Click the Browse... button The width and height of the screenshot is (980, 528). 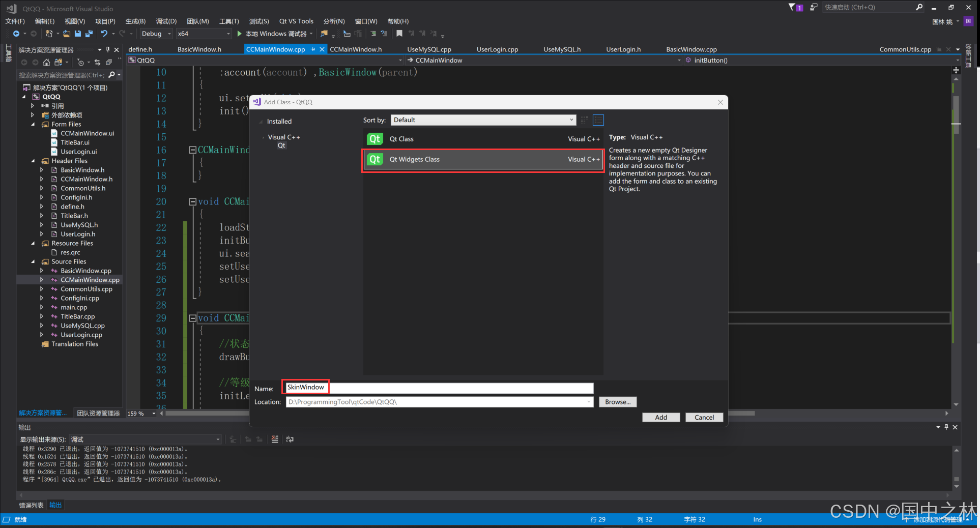tap(617, 402)
